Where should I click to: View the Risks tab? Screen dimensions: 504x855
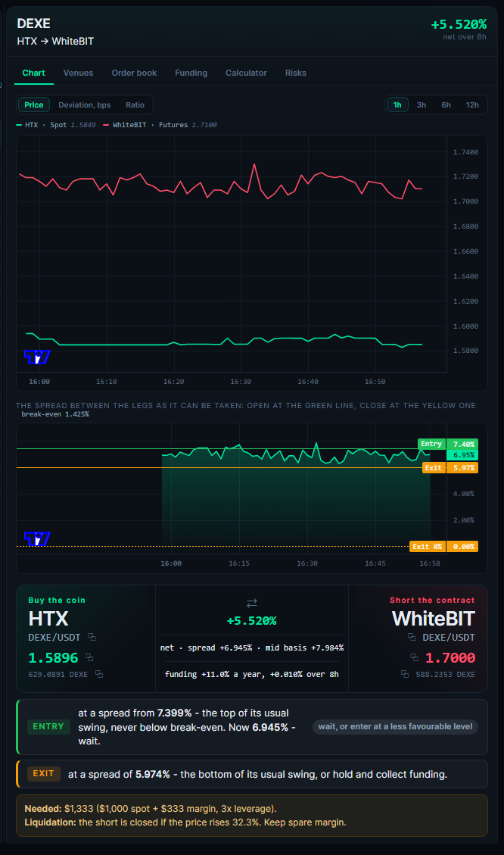(296, 73)
